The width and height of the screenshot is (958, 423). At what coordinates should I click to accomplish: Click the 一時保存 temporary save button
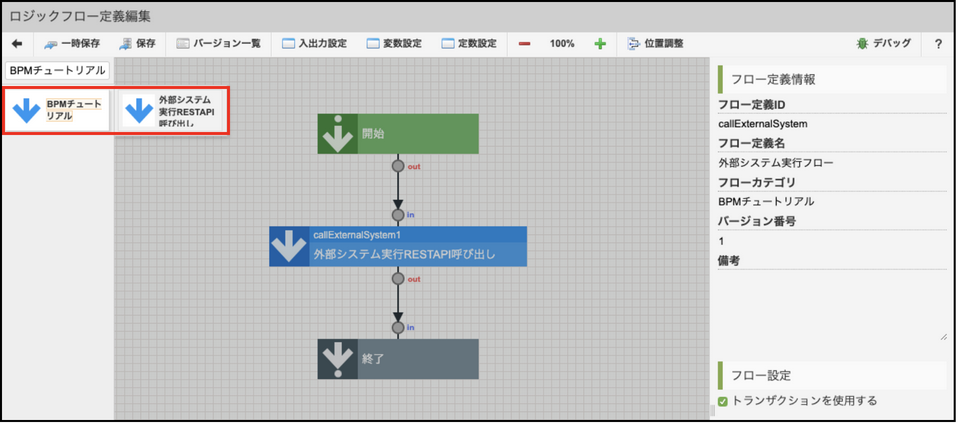pos(71,44)
